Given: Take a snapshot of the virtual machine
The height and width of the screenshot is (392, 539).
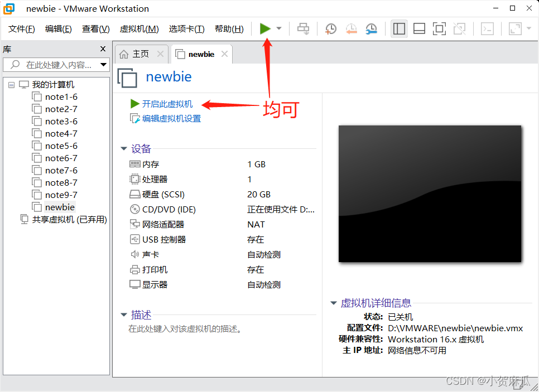Looking at the screenshot, I should point(330,28).
